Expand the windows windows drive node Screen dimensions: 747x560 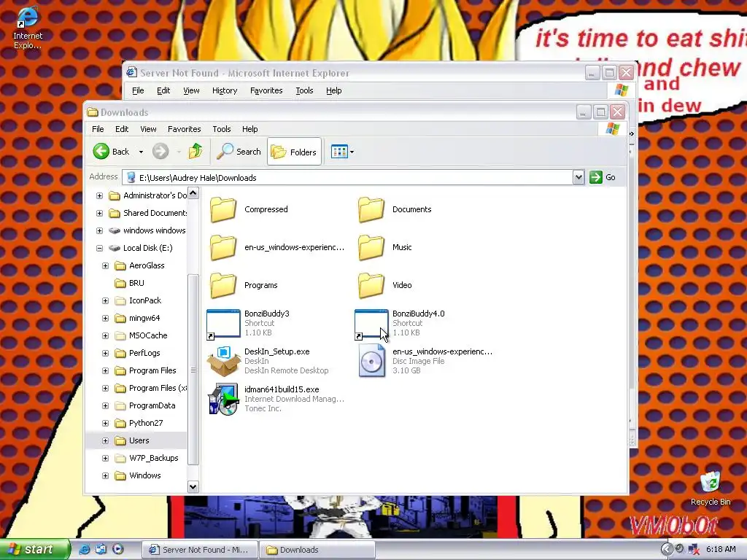(x=99, y=230)
